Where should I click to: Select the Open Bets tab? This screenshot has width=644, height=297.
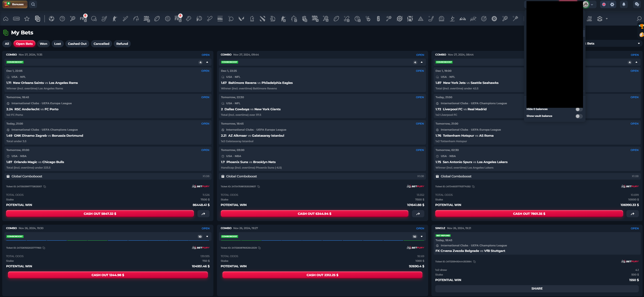coord(24,44)
